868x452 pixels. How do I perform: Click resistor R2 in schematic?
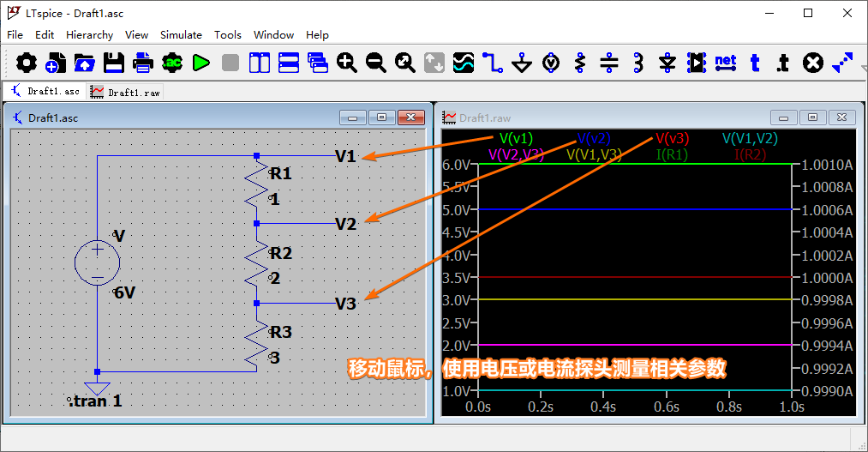point(256,263)
